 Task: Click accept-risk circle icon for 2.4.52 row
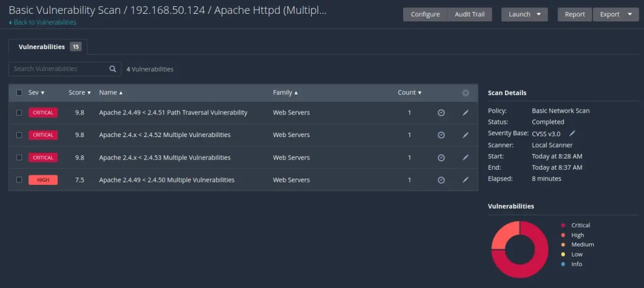(x=441, y=135)
